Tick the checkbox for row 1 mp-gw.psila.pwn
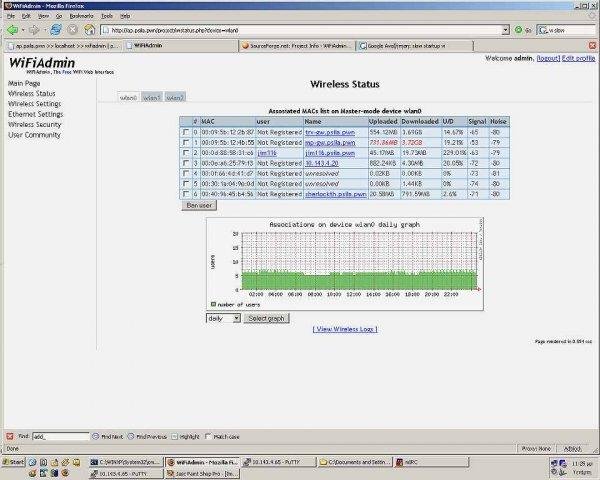The image size is (600, 480). 186,142
